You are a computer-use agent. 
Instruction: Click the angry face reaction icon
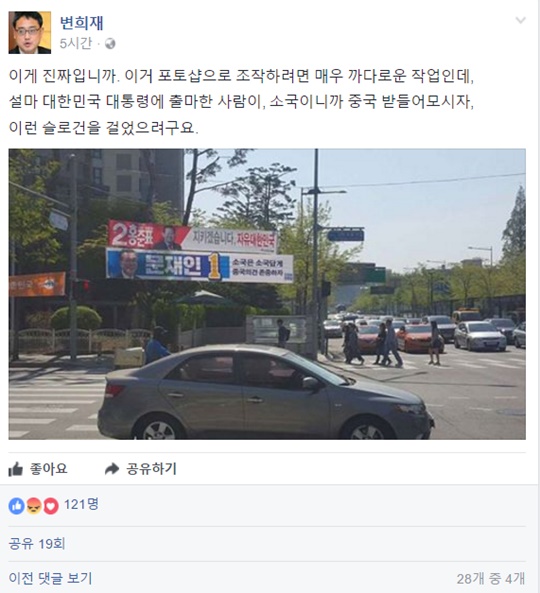(x=34, y=506)
